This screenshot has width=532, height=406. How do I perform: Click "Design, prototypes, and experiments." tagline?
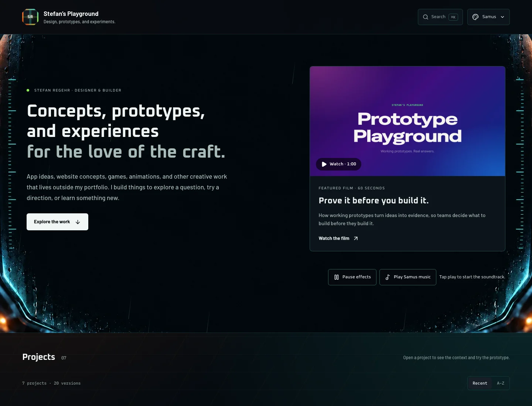click(x=79, y=22)
